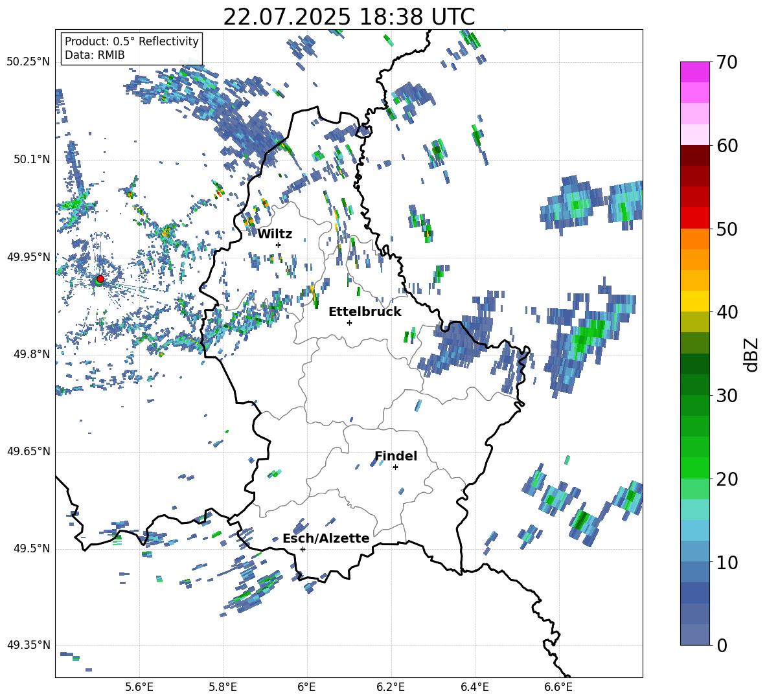The image size is (767, 700).
Task: Click the orange colorbar segment just below 50
Action: coord(694,238)
